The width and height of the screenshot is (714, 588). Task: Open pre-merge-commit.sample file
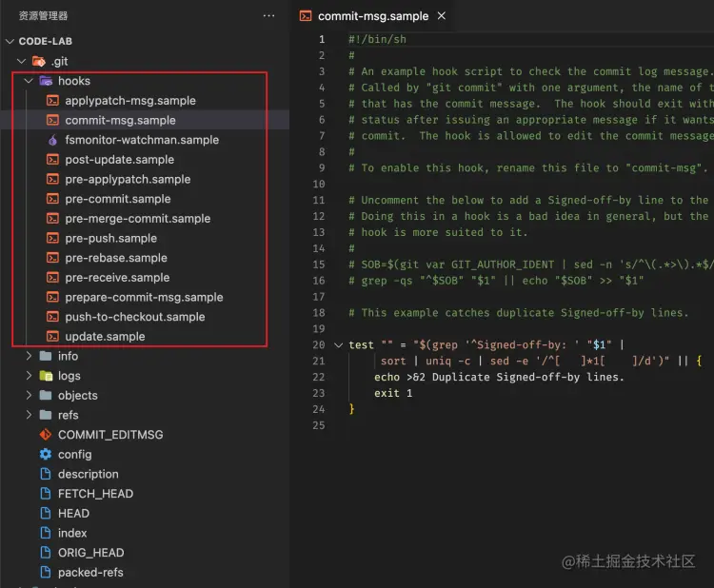tap(137, 219)
